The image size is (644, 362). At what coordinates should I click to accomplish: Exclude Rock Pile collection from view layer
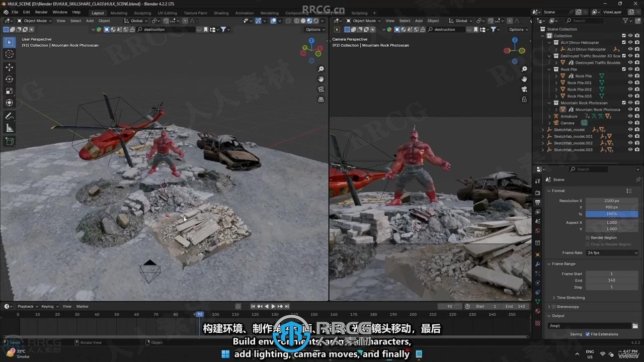click(x=624, y=69)
